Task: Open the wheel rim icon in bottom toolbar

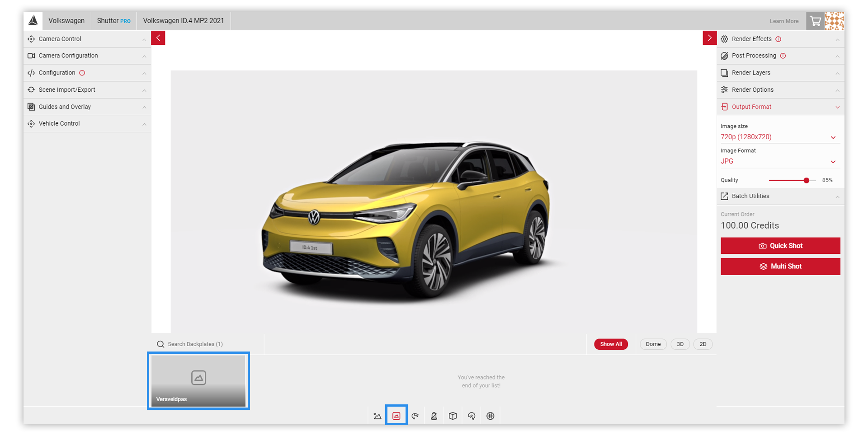Action: pyautogui.click(x=491, y=416)
